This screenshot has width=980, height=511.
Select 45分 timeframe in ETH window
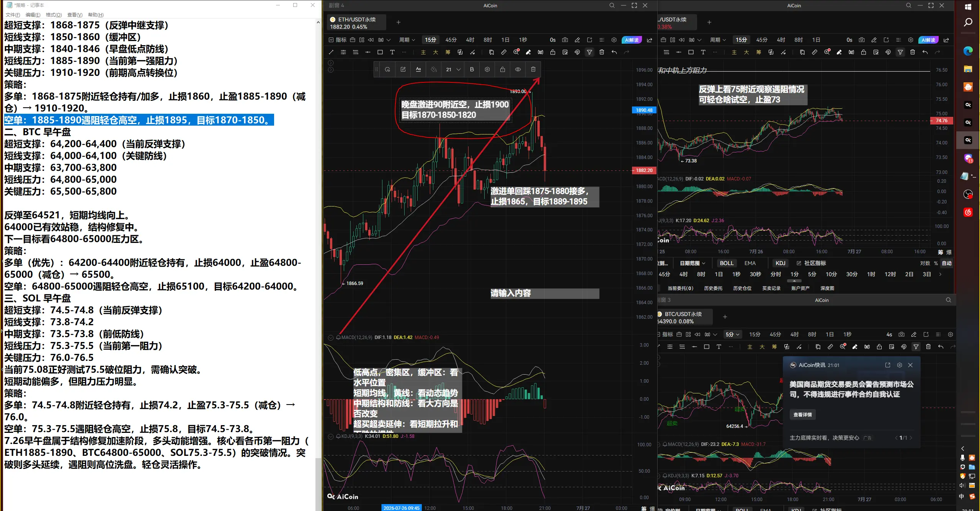coord(451,40)
